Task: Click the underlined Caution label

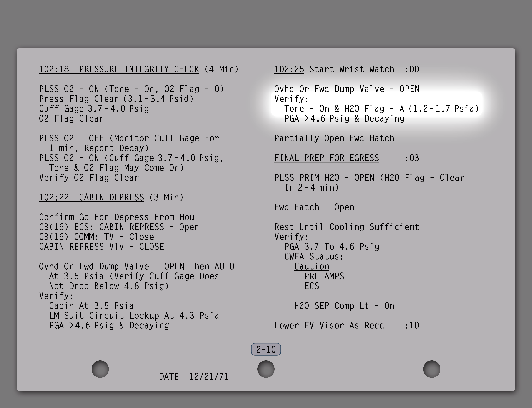Action: (311, 266)
